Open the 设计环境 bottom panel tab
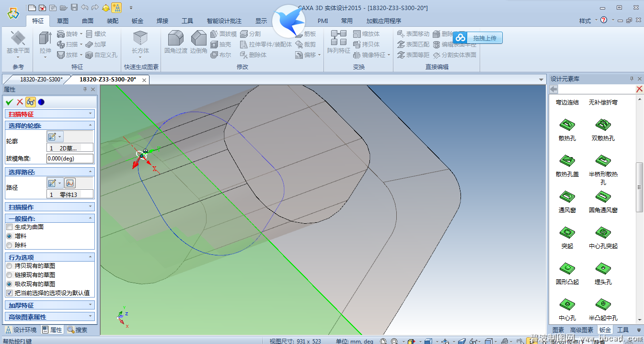The image size is (644, 344). 21,330
